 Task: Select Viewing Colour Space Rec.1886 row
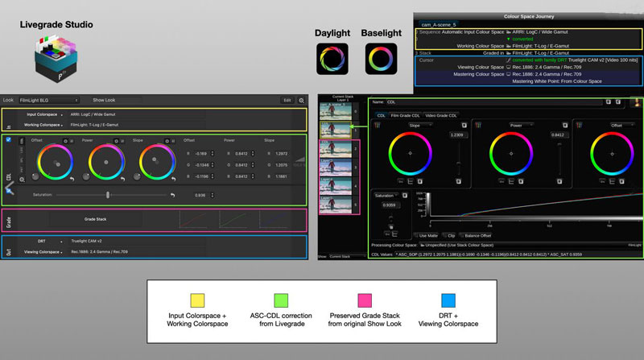point(529,67)
